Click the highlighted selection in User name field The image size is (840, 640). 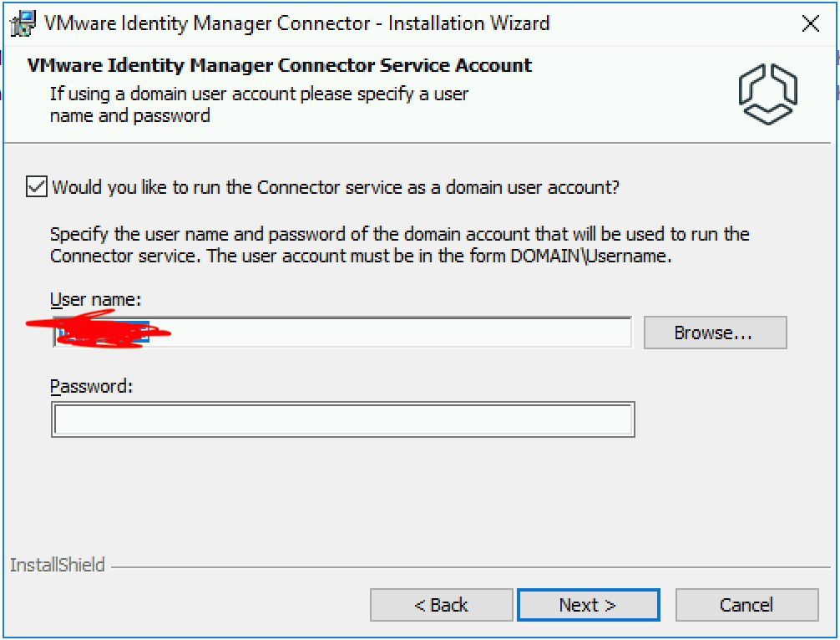[x=103, y=333]
